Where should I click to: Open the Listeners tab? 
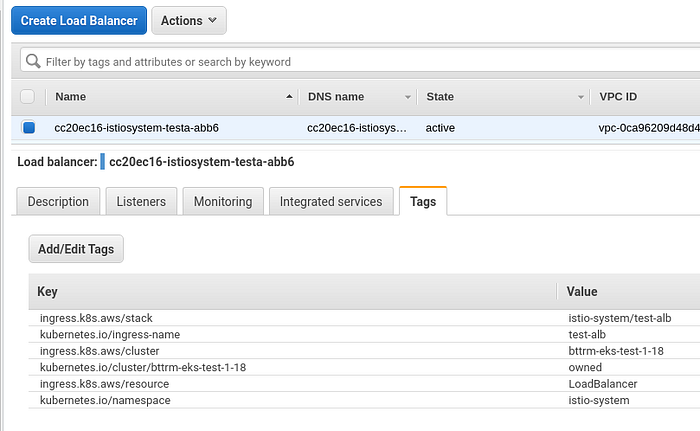[x=141, y=201]
